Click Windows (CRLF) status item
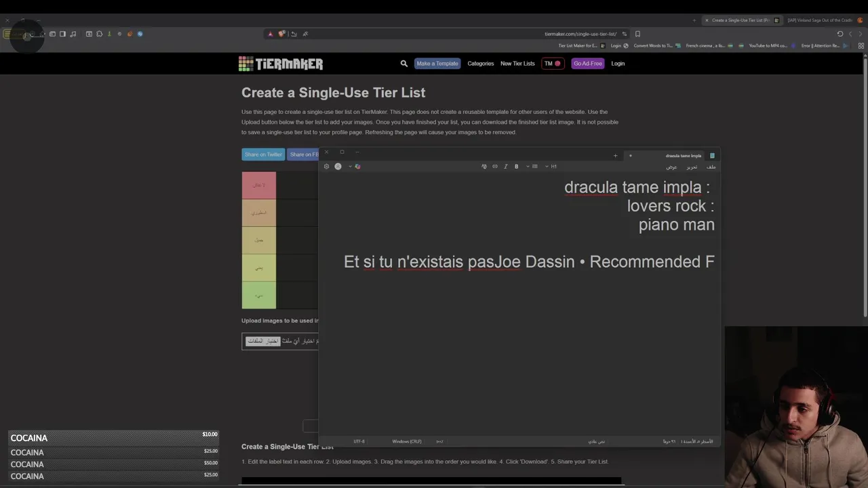The width and height of the screenshot is (868, 488). (407, 441)
